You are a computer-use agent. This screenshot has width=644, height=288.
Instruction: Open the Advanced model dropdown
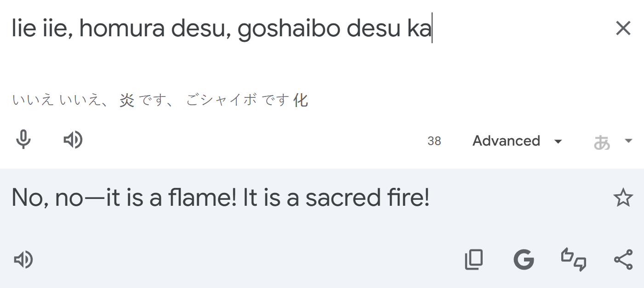pyautogui.click(x=506, y=141)
